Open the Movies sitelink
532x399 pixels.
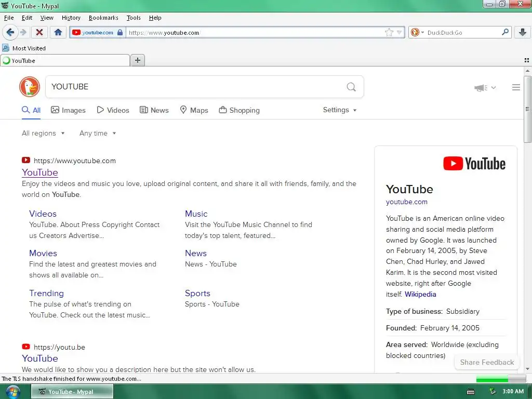point(43,253)
